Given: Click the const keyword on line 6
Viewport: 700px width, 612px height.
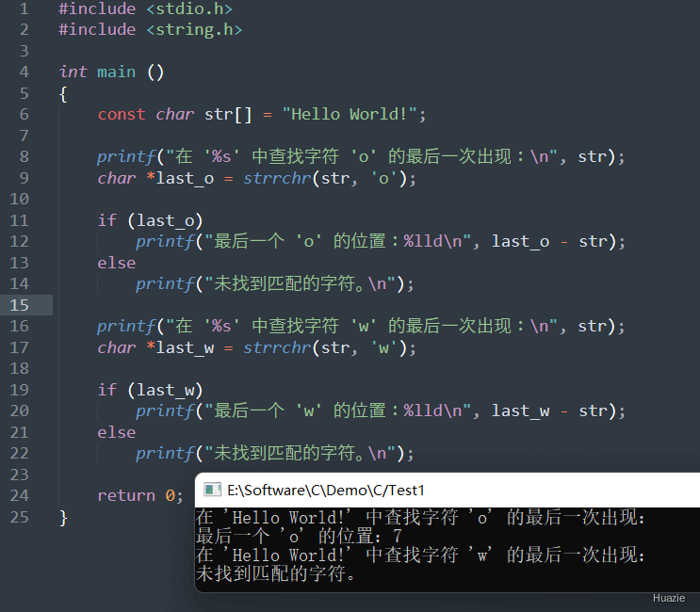Looking at the screenshot, I should click(122, 114).
